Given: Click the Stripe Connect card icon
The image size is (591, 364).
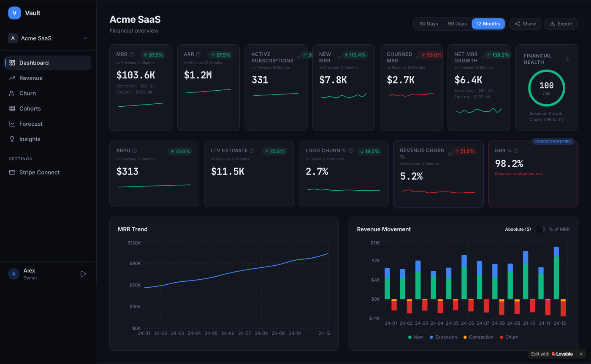Looking at the screenshot, I should [12, 172].
